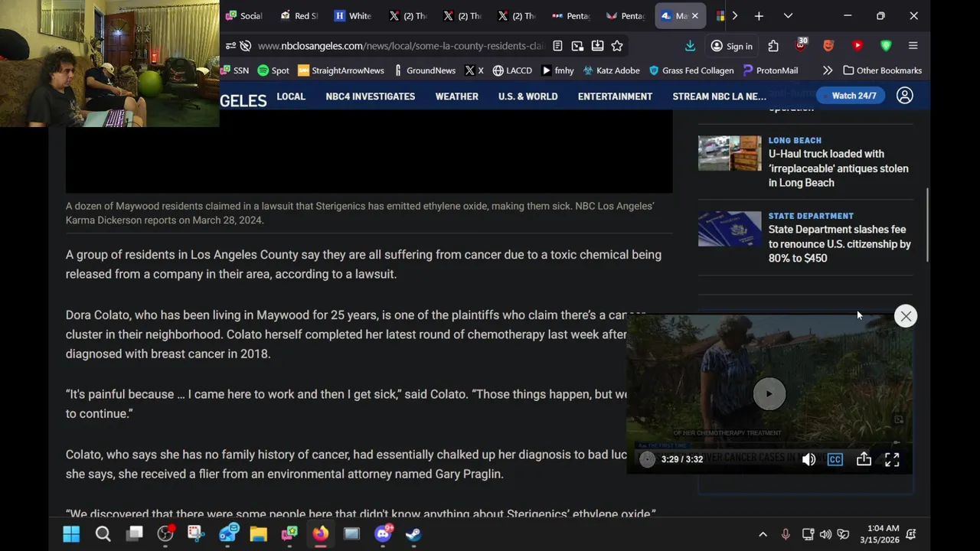
Task: Open WEATHER in NBC navigation
Action: pos(457,96)
